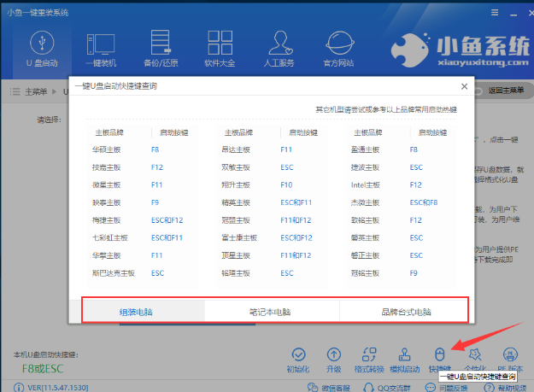Open 软件大全 software collection

tap(220, 48)
